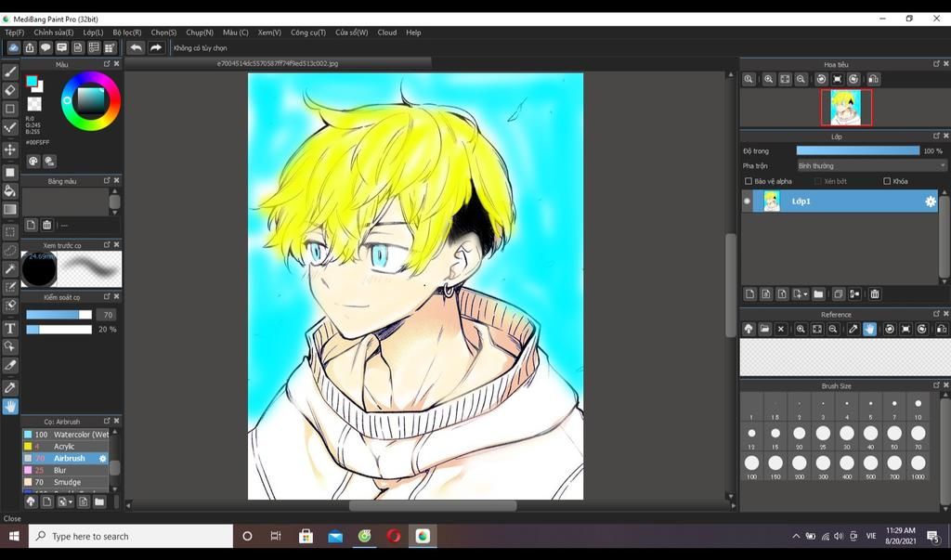Image resolution: width=951 pixels, height=560 pixels.
Task: Click the Navigator preview thumbnail
Action: 846,108
